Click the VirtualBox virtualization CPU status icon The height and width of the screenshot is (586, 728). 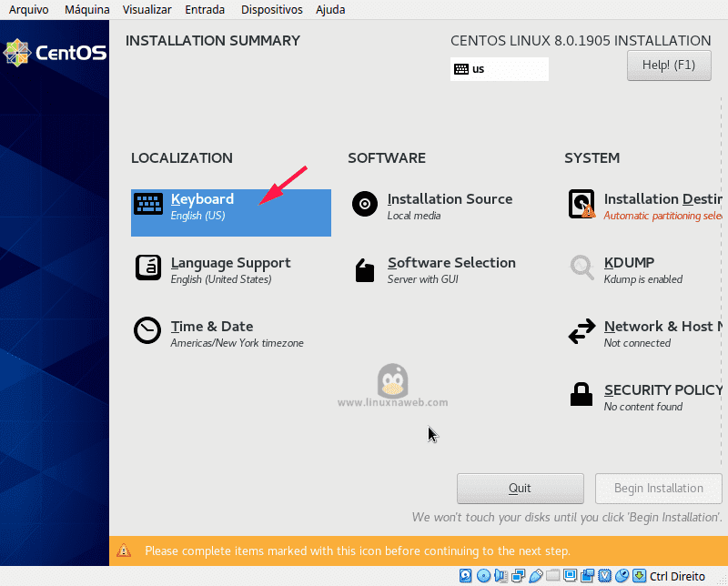click(x=604, y=576)
